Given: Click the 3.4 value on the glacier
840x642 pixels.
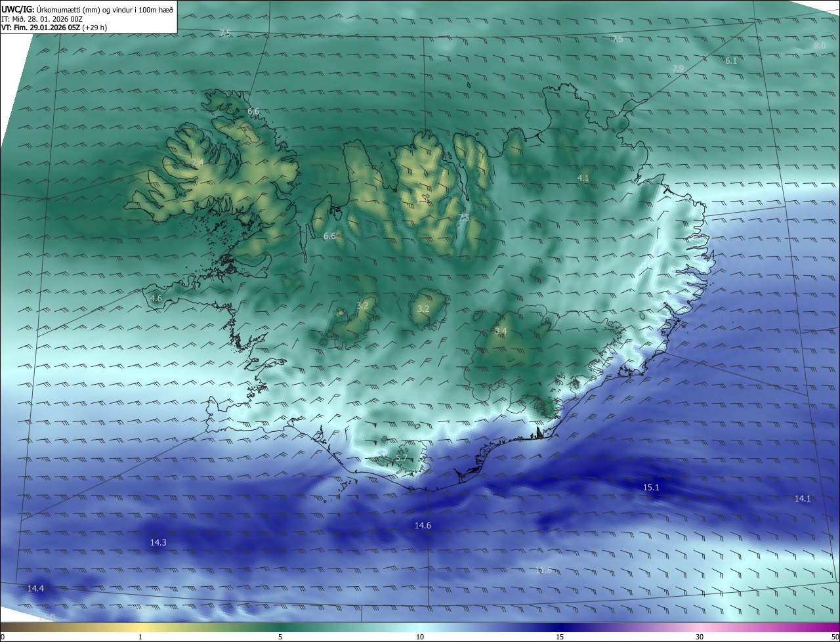Looking at the screenshot, I should coord(501,331).
